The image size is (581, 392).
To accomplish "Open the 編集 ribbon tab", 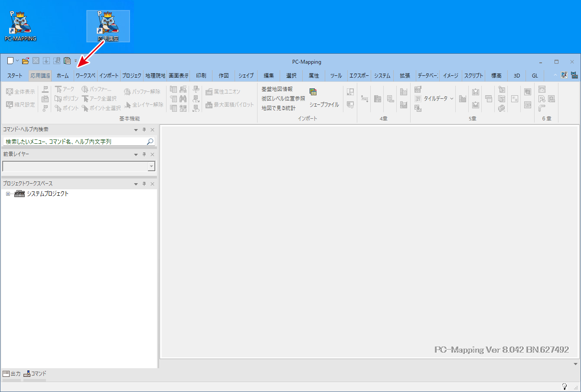I will click(x=269, y=75).
